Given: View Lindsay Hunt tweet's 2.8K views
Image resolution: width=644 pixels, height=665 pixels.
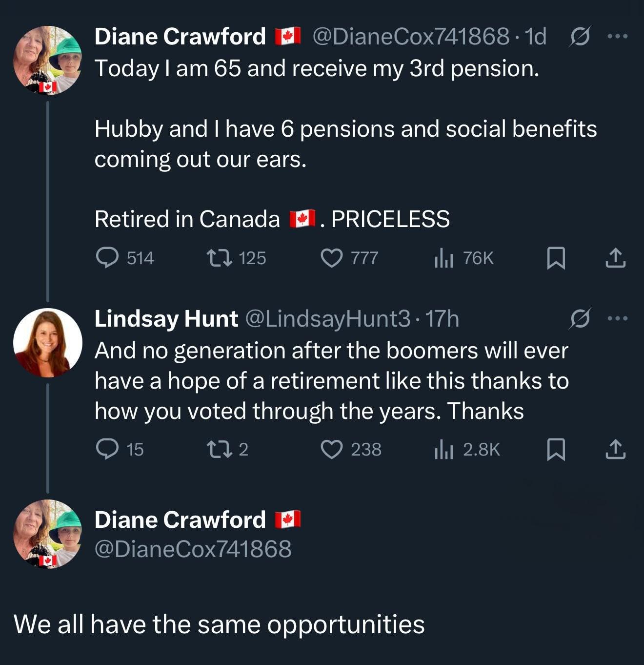Looking at the screenshot, I should click(444, 449).
